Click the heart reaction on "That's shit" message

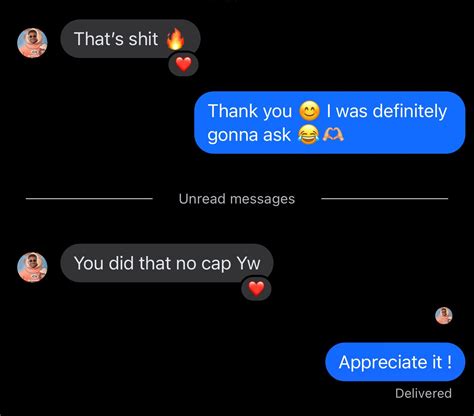183,64
